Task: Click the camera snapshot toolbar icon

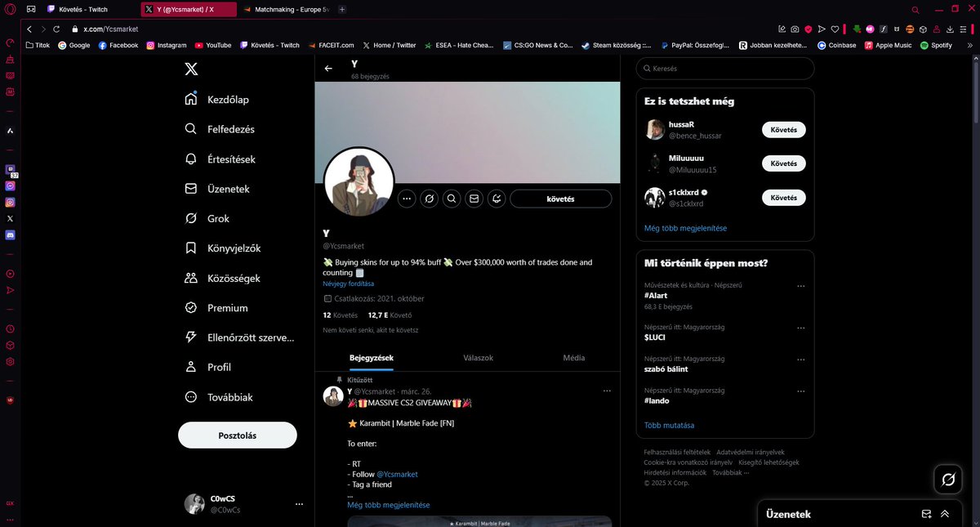Action: [x=795, y=29]
